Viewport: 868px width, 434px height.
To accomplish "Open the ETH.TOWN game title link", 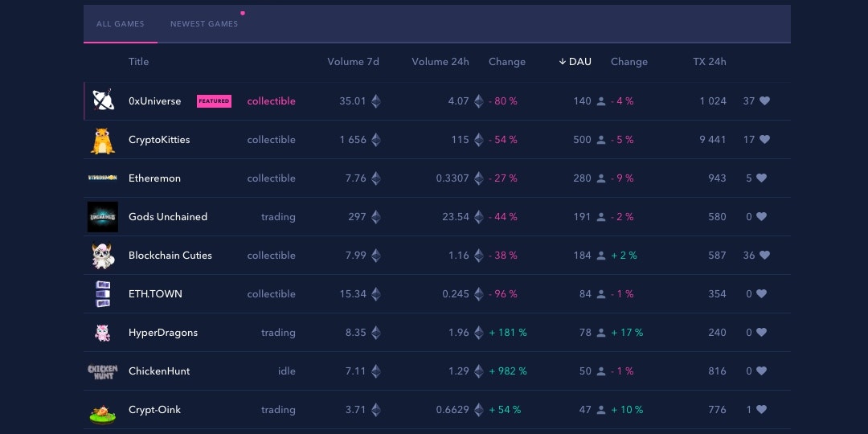I will (x=155, y=294).
